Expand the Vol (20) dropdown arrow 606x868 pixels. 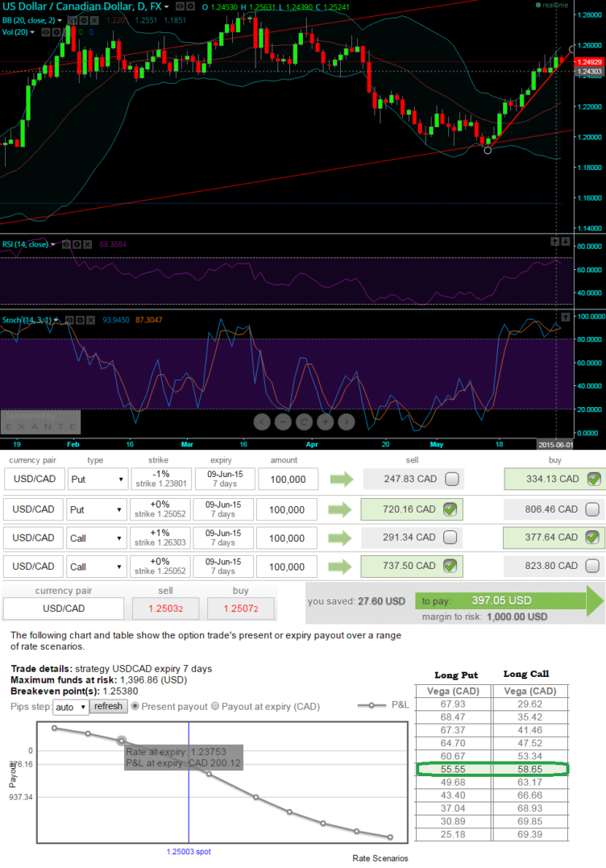click(x=32, y=32)
